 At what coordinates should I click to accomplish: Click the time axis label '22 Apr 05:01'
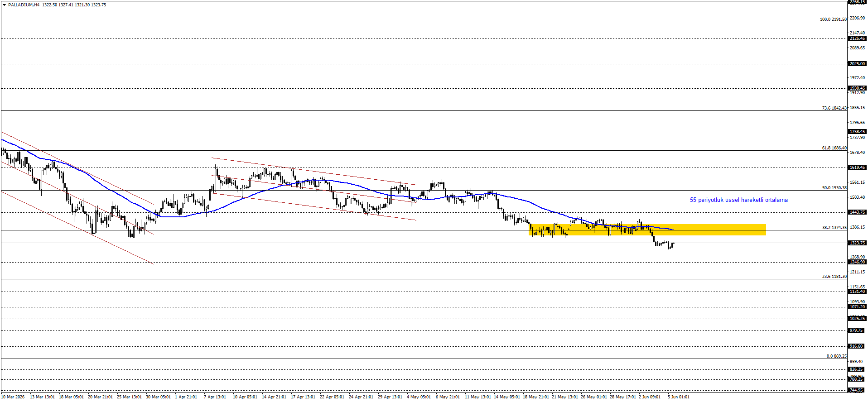coord(332,397)
